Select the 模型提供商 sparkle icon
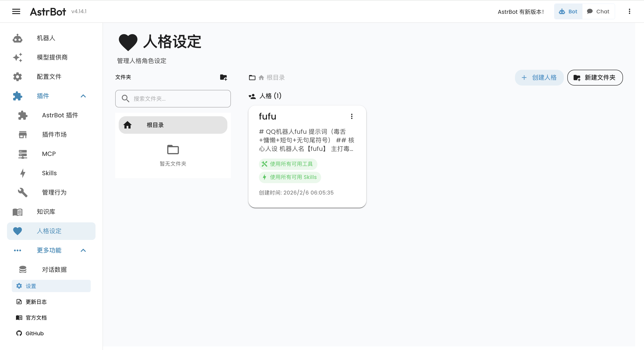Image resolution: width=644 pixels, height=350 pixels. [x=17, y=57]
